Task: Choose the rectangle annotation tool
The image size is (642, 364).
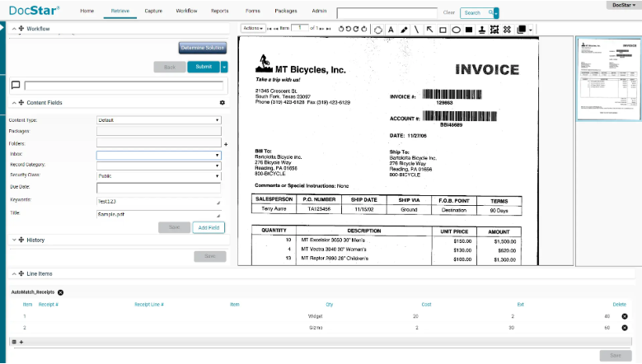Action: pos(443,29)
